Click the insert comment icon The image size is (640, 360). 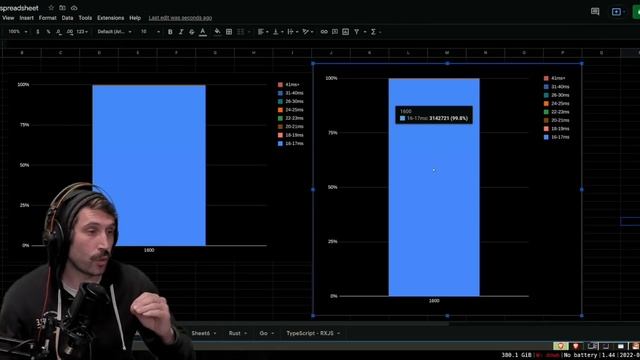[335, 31]
